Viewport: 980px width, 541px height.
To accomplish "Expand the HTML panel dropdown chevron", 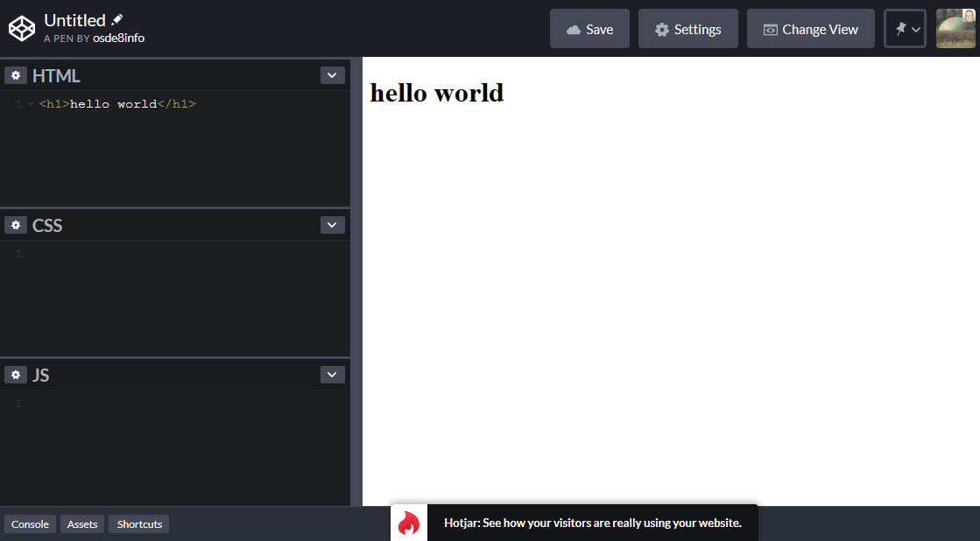I will (x=332, y=75).
